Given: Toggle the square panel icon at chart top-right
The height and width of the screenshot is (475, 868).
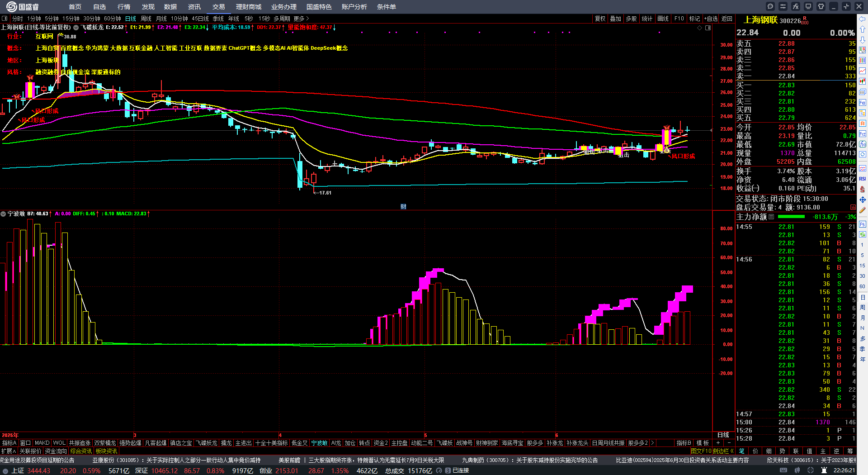Looking at the screenshot, I should (x=708, y=28).
